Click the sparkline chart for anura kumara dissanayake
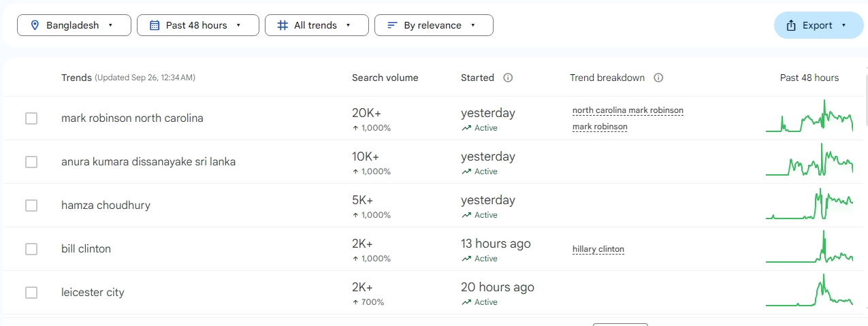Image resolution: width=868 pixels, height=326 pixels. [x=809, y=160]
